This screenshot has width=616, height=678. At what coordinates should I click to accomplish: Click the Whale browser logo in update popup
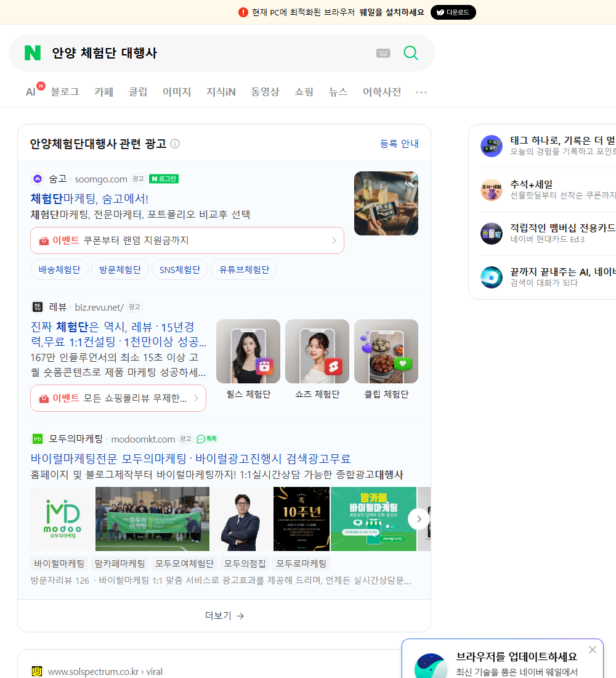point(431,667)
